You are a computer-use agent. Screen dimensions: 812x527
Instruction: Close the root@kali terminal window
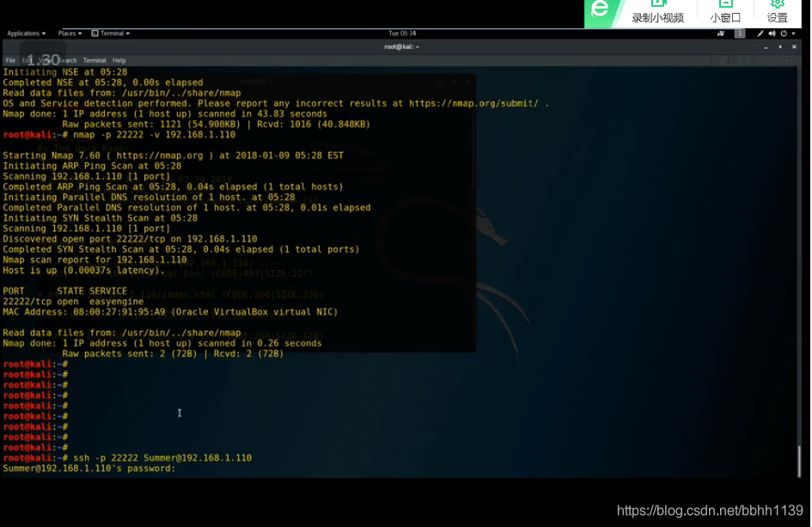click(794, 46)
